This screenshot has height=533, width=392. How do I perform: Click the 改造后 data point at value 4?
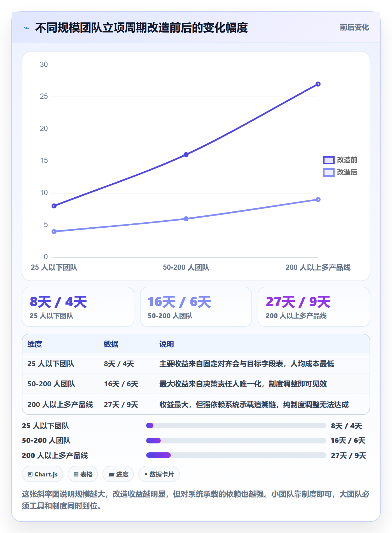click(54, 232)
